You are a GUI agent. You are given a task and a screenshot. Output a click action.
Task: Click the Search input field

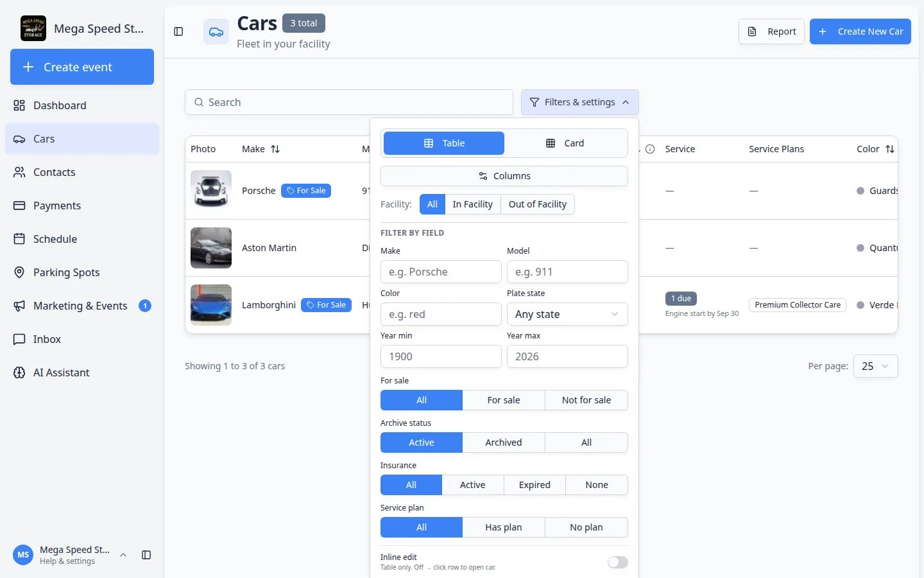(349, 102)
